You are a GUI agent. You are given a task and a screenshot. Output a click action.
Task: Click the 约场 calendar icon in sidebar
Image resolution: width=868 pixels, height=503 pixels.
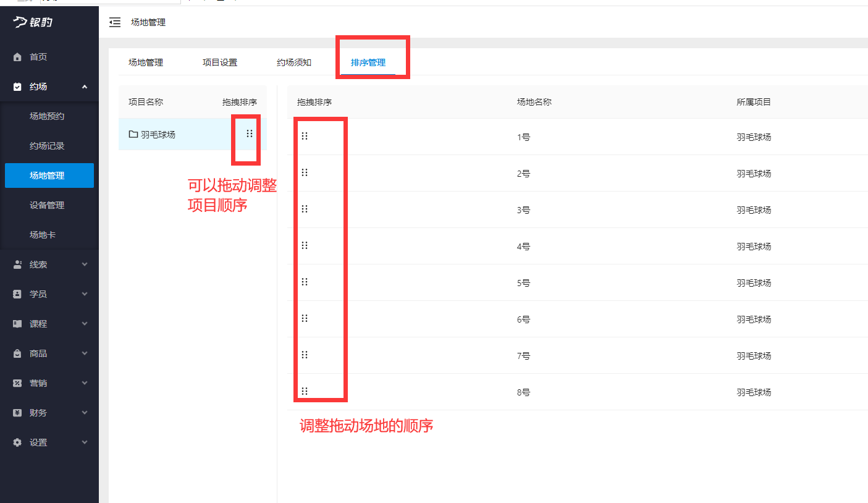[x=16, y=86]
